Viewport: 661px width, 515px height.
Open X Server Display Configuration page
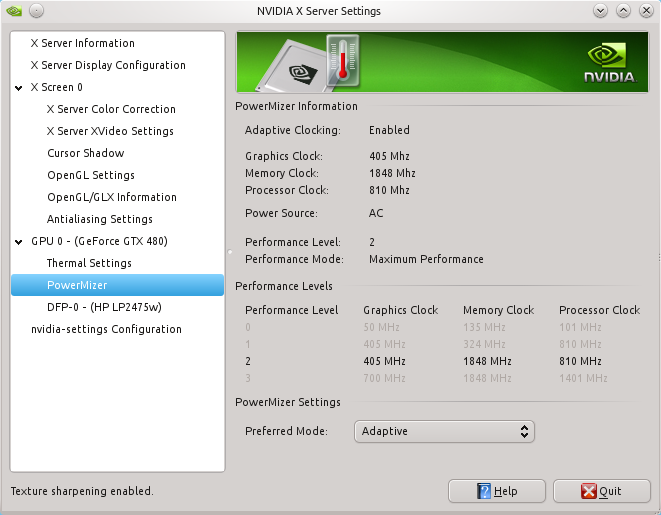tap(108, 65)
